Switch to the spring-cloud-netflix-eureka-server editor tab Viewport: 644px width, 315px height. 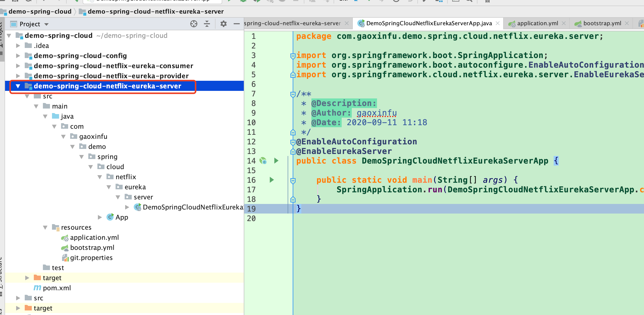[x=292, y=23]
